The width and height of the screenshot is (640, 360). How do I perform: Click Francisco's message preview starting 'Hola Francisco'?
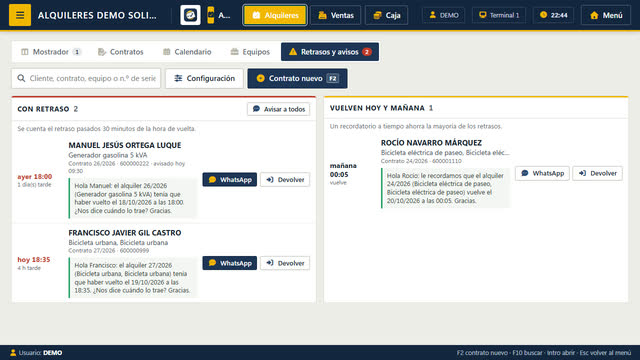click(x=132, y=278)
